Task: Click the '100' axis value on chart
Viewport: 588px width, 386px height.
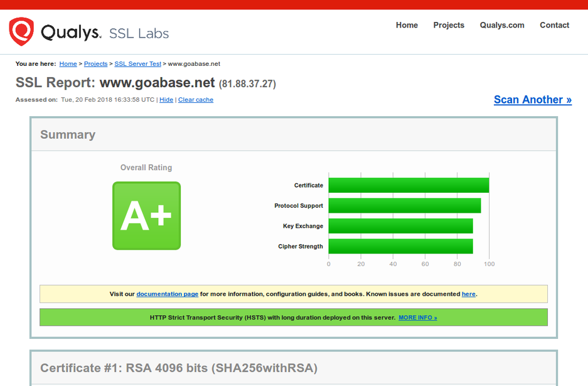Action: 489,264
